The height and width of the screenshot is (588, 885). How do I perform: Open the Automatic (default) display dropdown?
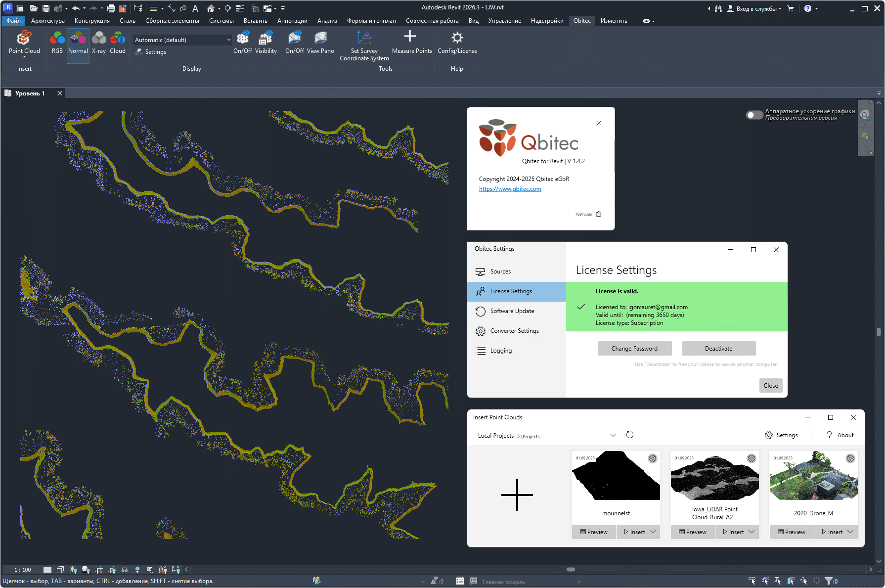point(227,40)
